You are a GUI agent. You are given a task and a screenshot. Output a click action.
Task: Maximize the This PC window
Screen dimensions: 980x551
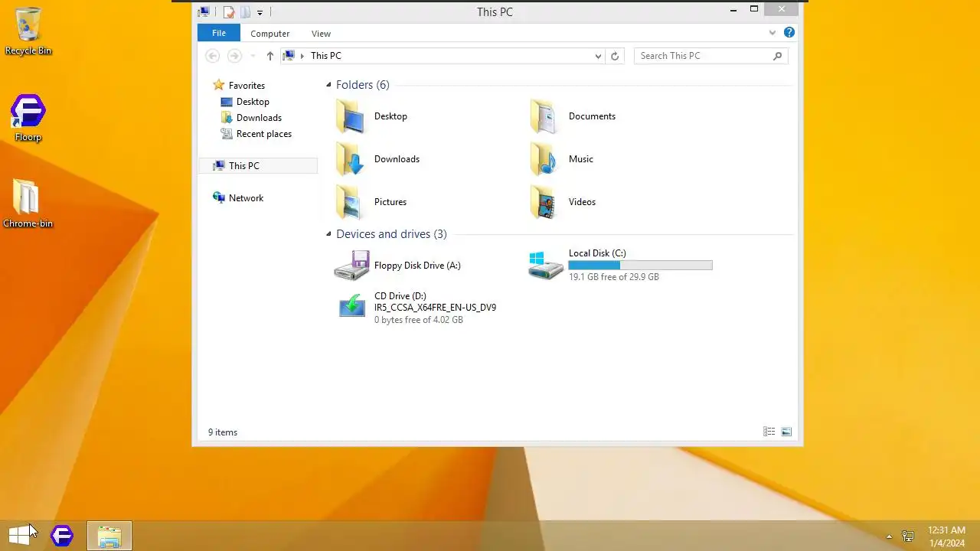tap(754, 10)
